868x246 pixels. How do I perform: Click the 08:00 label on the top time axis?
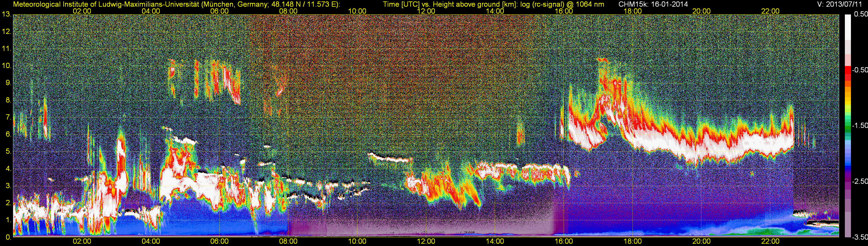[288, 11]
